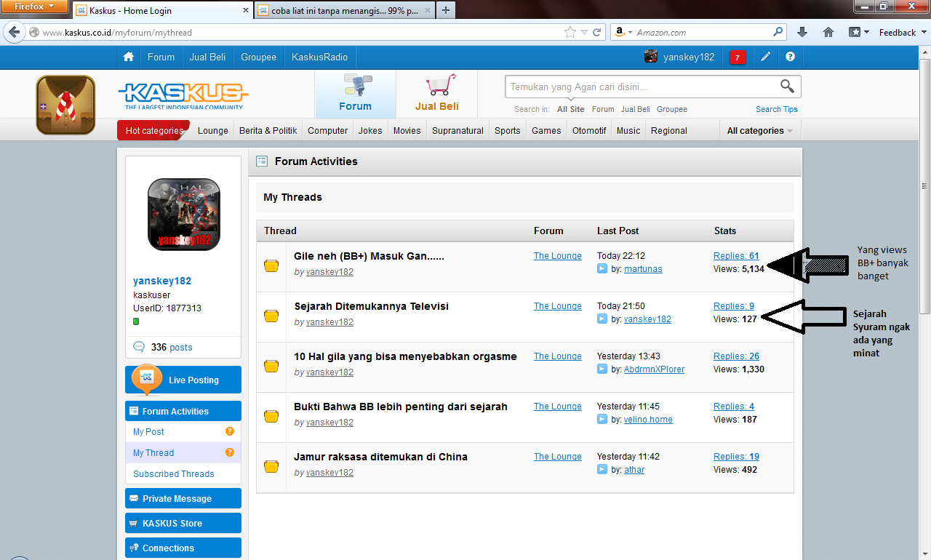Open KASKUS Store in sidebar
Viewport: 931px width, 560px height.
coord(183,523)
